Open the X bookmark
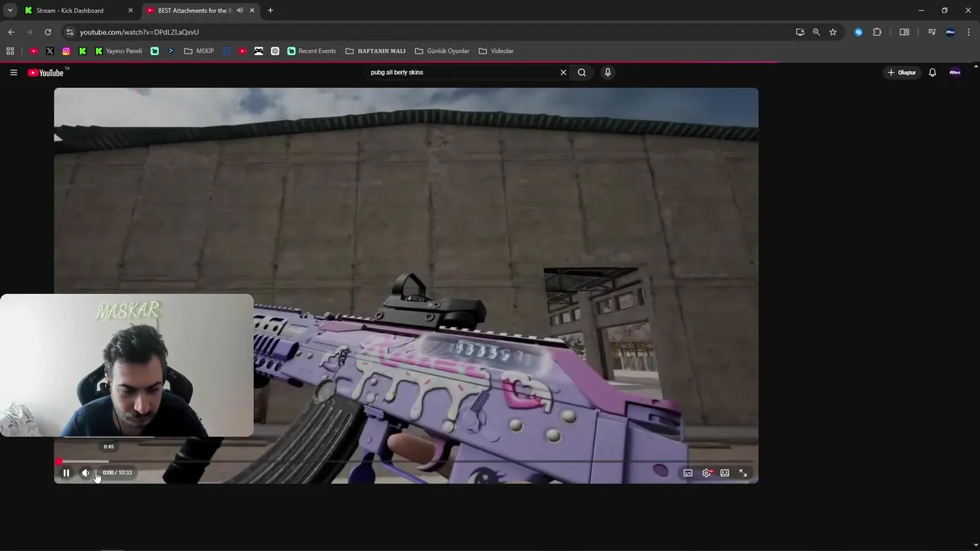The image size is (980, 551). point(50,51)
